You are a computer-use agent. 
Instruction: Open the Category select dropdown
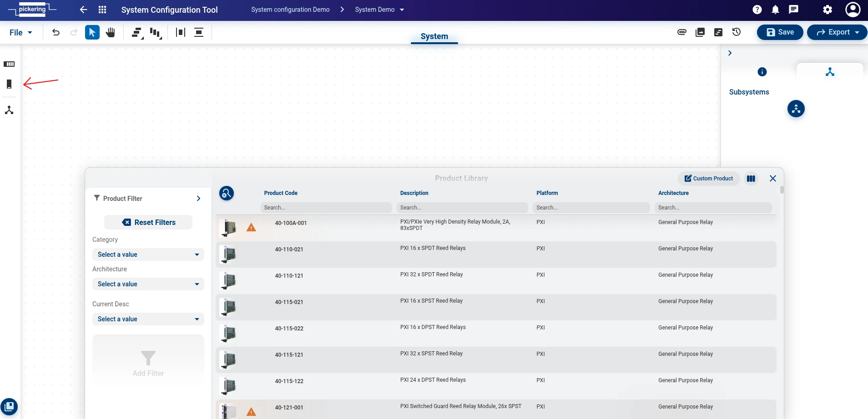pos(148,254)
